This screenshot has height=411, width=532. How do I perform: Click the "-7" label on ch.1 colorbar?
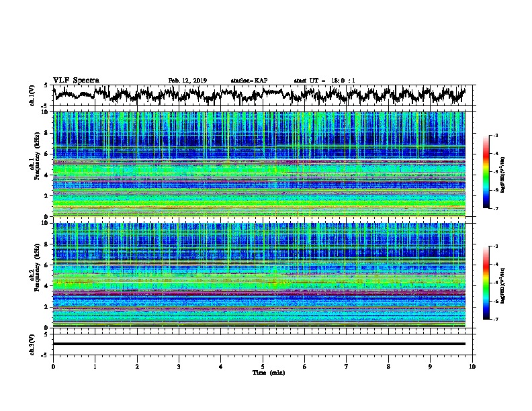pos(495,208)
